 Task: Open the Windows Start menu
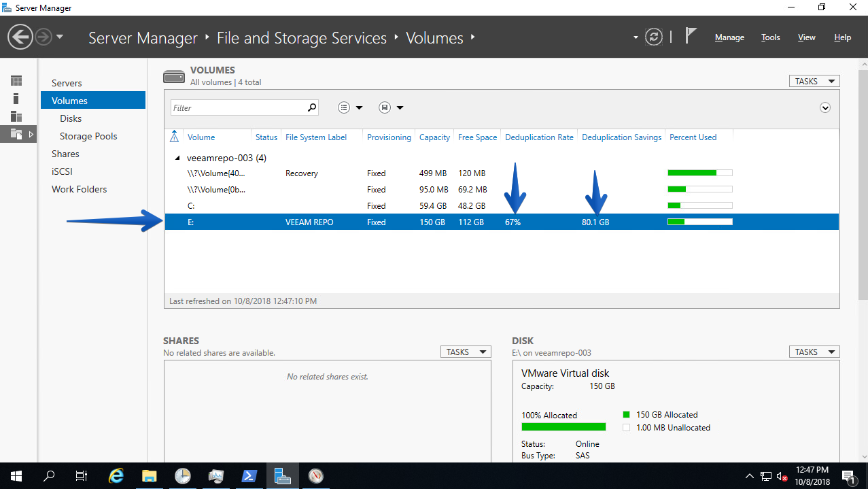click(16, 476)
